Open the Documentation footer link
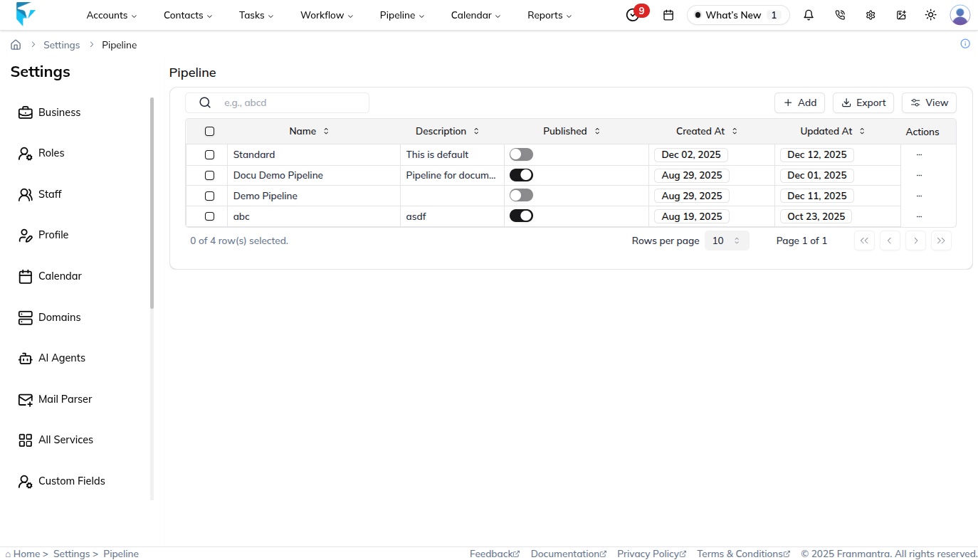This screenshot has width=978, height=560. coord(569,554)
